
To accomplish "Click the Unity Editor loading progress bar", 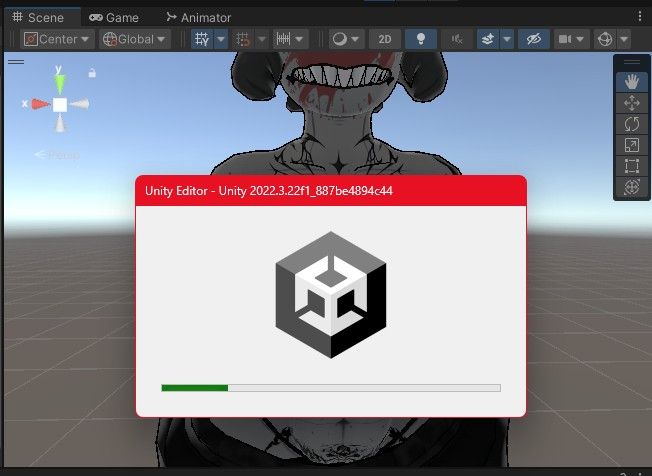I will coord(331,388).
